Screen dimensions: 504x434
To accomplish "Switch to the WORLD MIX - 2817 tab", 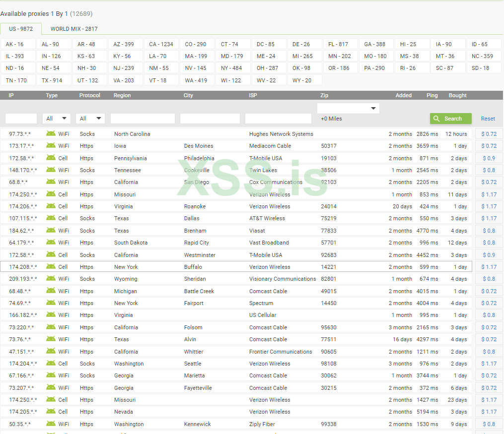I will (74, 29).
